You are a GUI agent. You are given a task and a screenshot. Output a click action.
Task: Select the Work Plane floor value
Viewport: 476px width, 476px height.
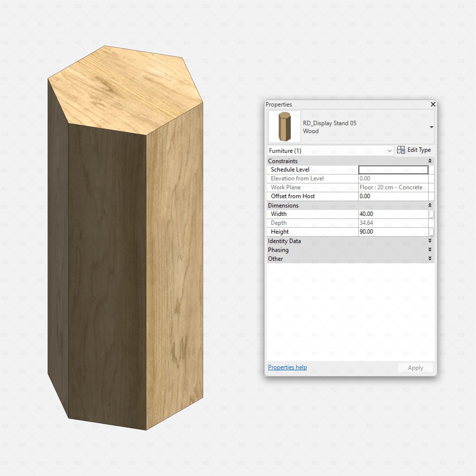coord(391,187)
